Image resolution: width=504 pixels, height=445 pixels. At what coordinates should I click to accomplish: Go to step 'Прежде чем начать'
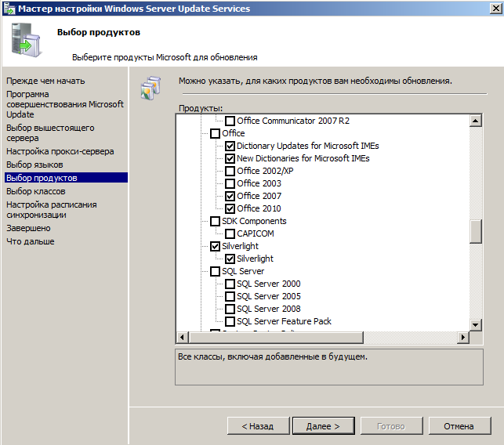point(45,81)
